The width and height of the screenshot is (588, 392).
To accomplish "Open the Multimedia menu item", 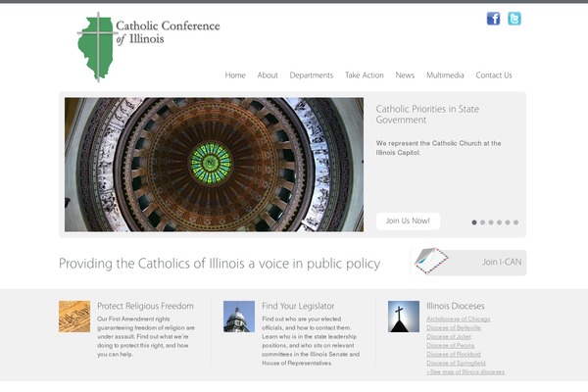I will (445, 75).
